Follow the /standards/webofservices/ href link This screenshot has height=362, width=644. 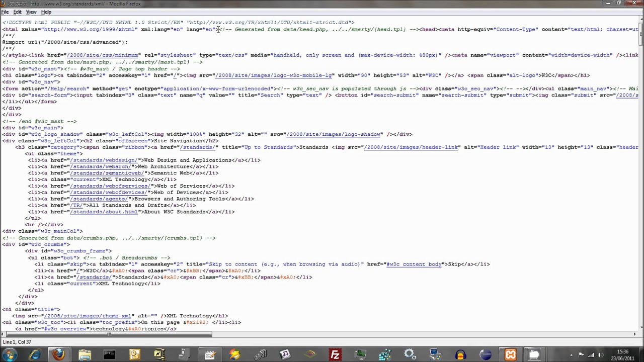110,186
